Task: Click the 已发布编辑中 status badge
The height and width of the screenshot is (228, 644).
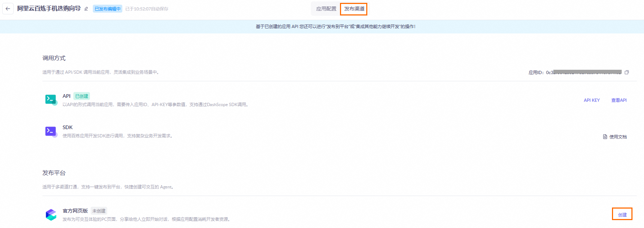Action: (108, 9)
